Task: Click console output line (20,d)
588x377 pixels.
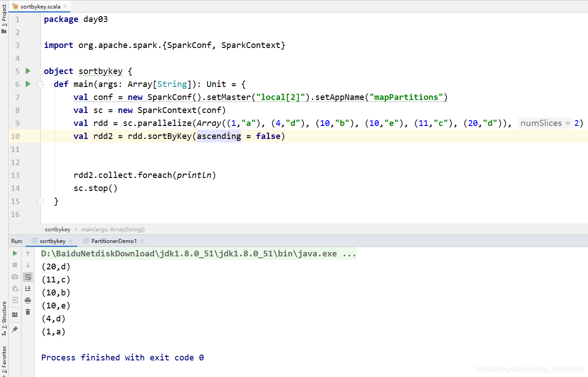Action: [56, 267]
